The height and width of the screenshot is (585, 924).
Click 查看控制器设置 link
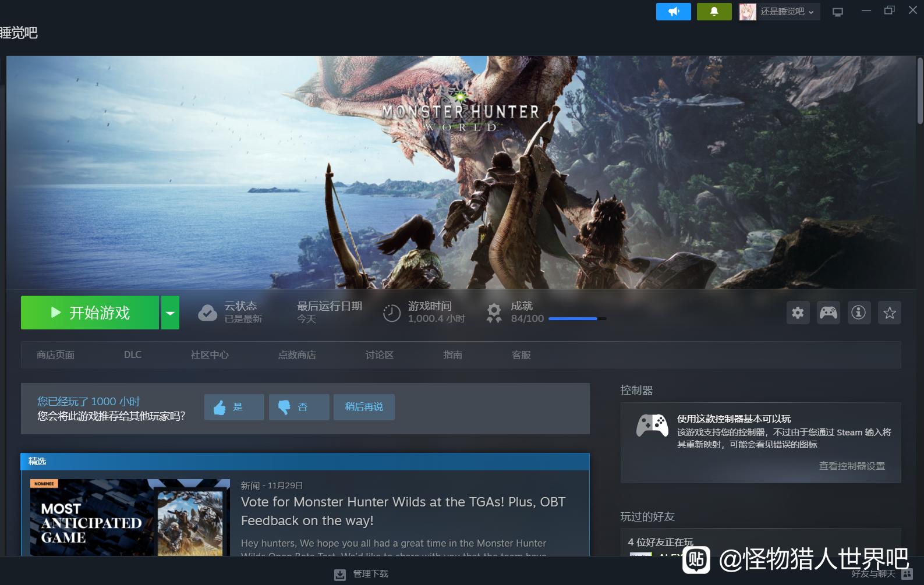(x=852, y=466)
